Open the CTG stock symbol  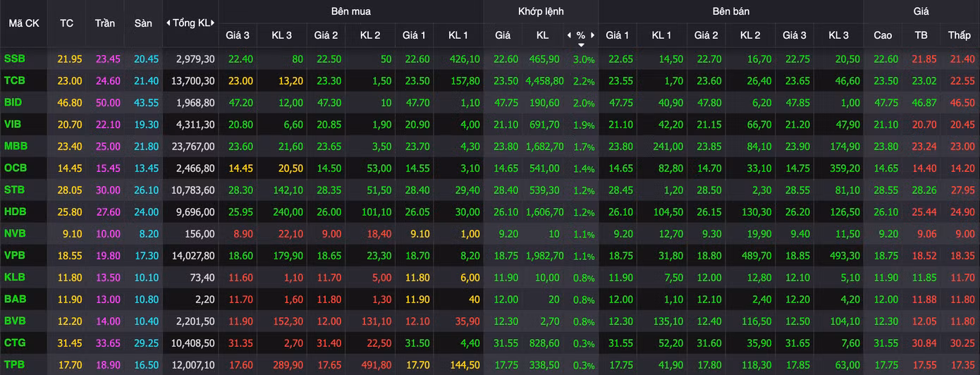[15, 343]
